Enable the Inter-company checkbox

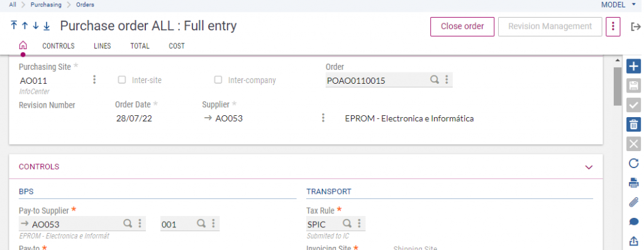pyautogui.click(x=218, y=80)
